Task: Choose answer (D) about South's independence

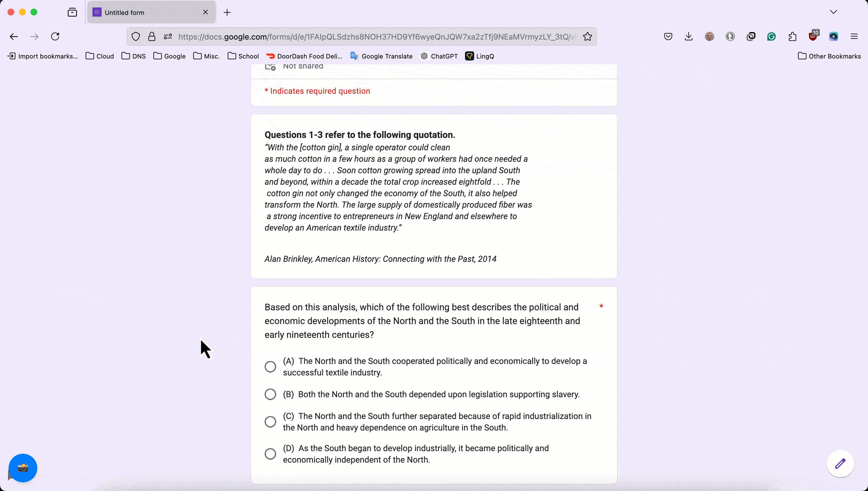Action: pos(270,454)
